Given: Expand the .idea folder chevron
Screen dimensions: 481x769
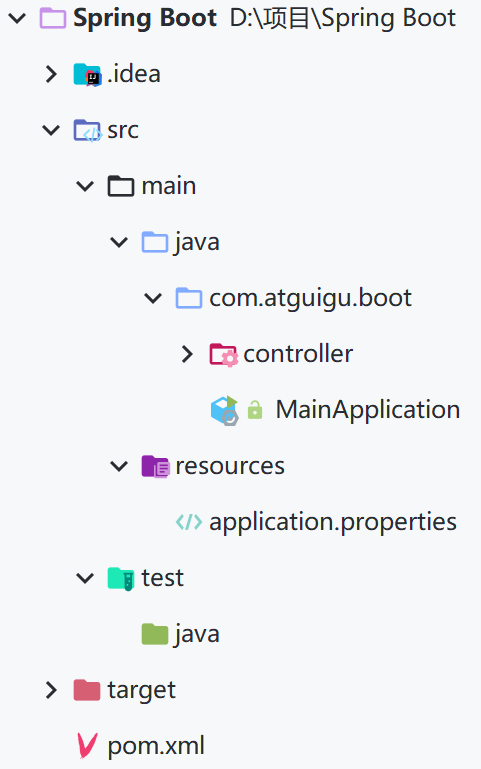Looking at the screenshot, I should coord(51,75).
